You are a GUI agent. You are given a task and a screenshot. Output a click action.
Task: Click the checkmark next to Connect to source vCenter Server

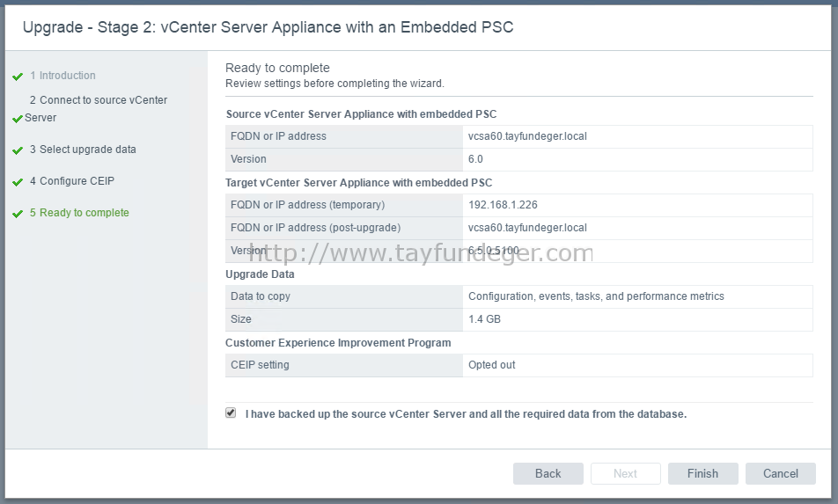pyautogui.click(x=18, y=119)
